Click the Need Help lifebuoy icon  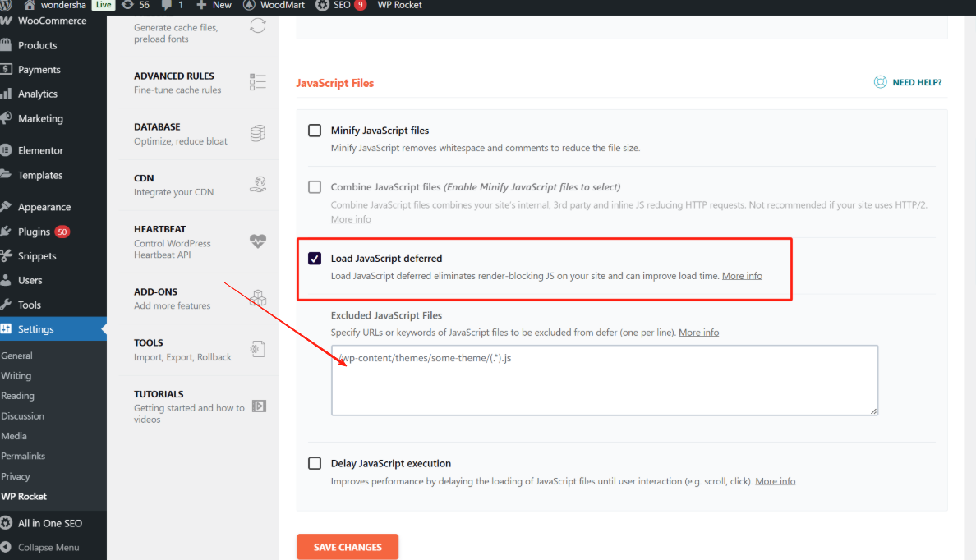pos(881,82)
